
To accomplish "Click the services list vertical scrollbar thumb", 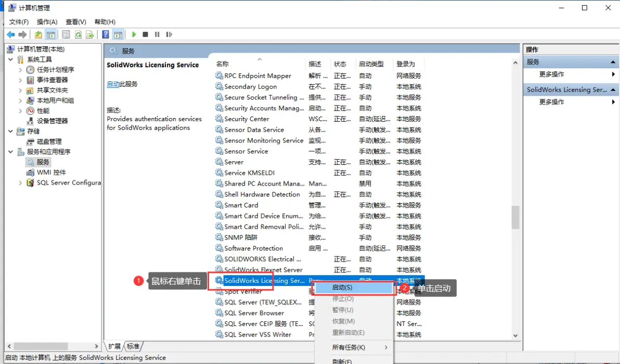I will coord(515,217).
